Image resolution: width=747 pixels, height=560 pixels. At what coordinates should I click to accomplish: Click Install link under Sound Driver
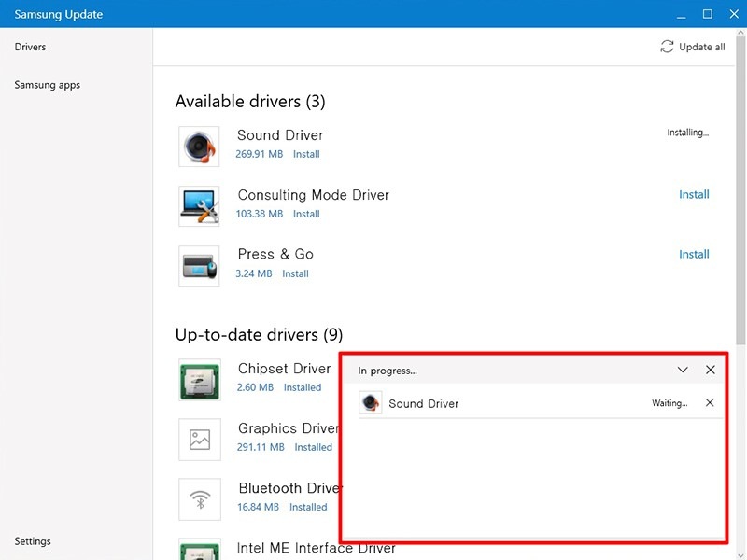pyautogui.click(x=306, y=154)
